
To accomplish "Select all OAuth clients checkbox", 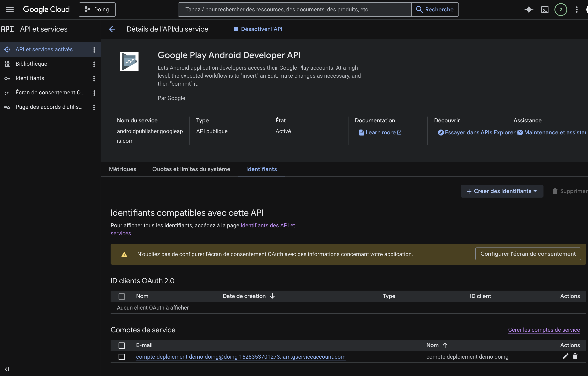I will pos(122,296).
